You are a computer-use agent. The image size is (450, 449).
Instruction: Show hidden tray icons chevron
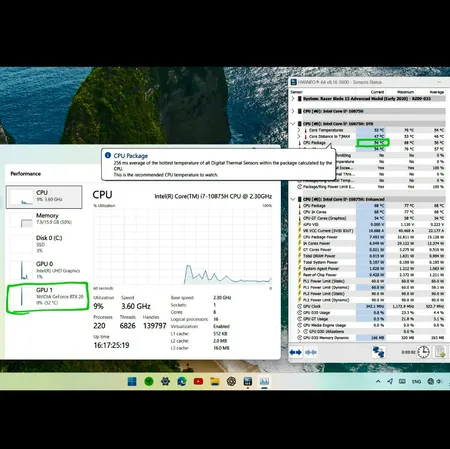tap(378, 381)
